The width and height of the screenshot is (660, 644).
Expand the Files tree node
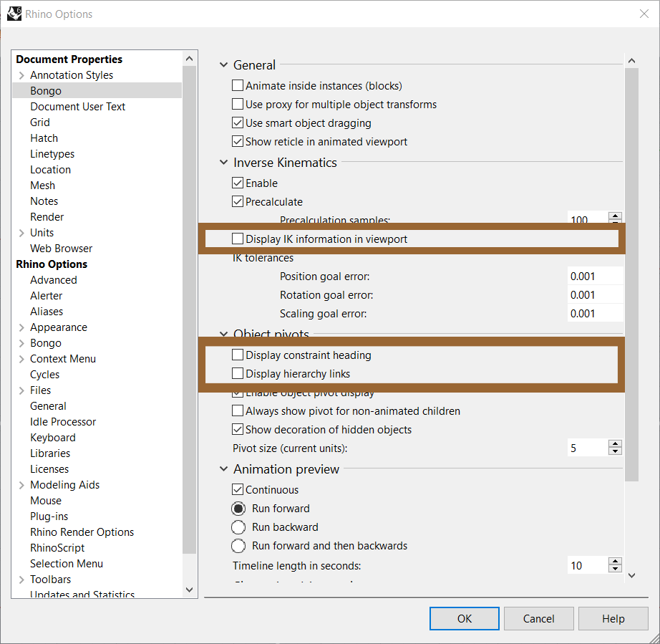(21, 390)
